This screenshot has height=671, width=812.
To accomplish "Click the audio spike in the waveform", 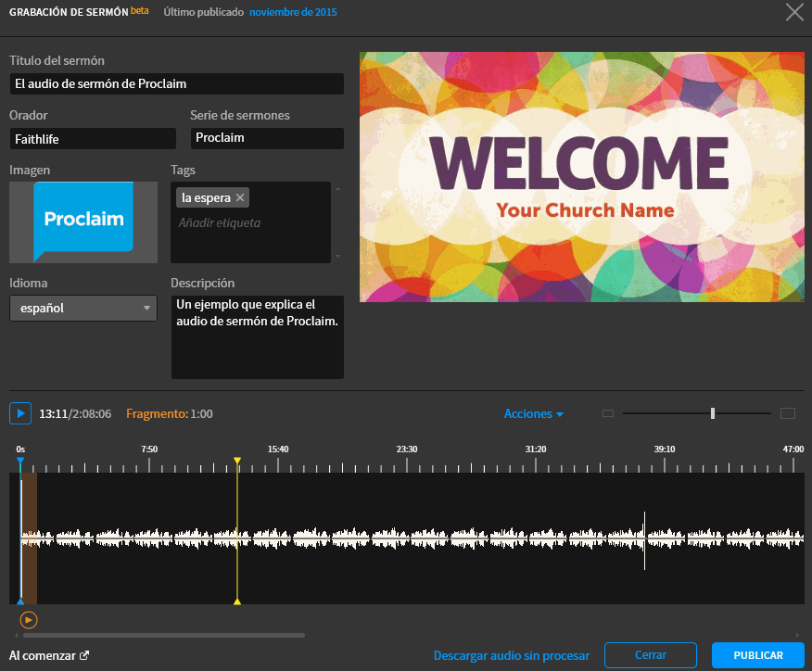I will pos(645,540).
